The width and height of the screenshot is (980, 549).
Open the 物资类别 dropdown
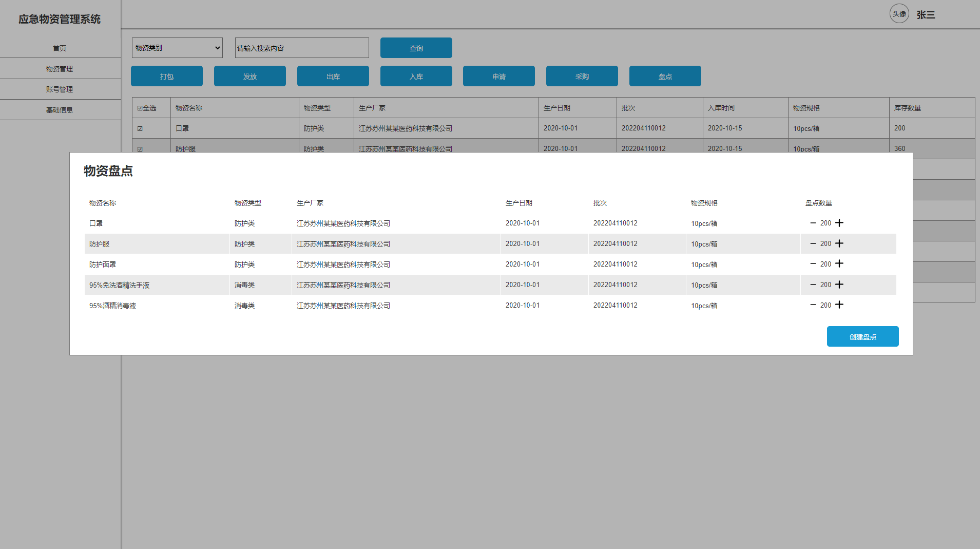click(x=177, y=48)
